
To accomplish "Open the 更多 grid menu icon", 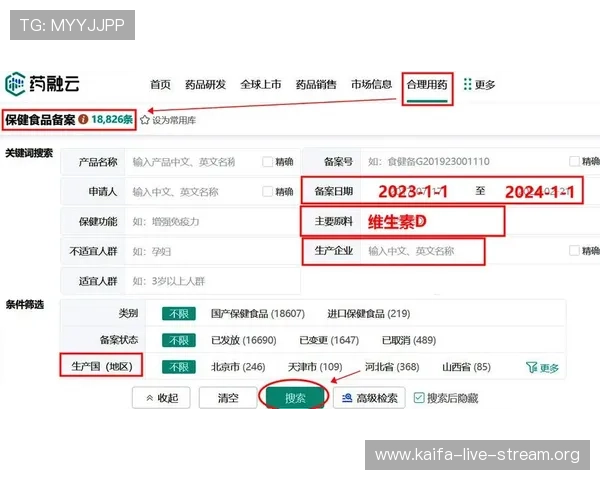I will tap(467, 84).
